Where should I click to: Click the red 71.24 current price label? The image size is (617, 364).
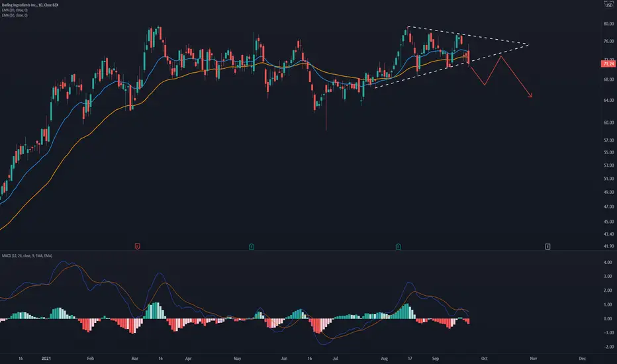pos(608,64)
